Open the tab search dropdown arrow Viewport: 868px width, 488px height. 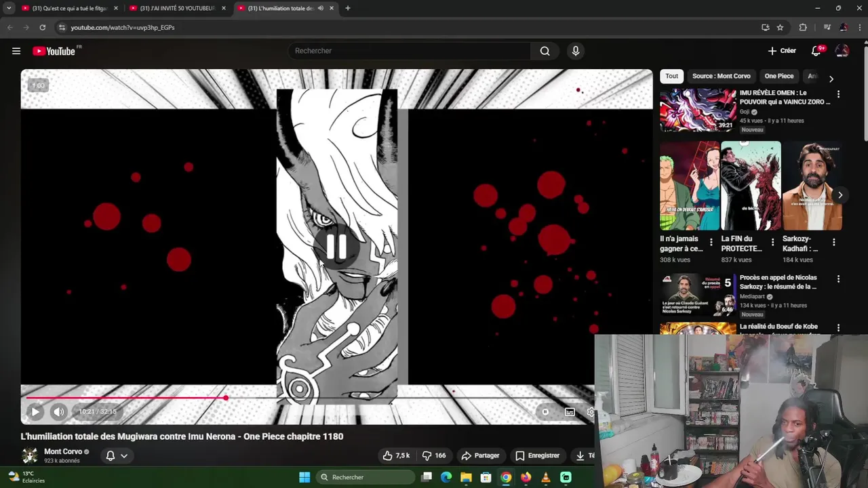(9, 8)
